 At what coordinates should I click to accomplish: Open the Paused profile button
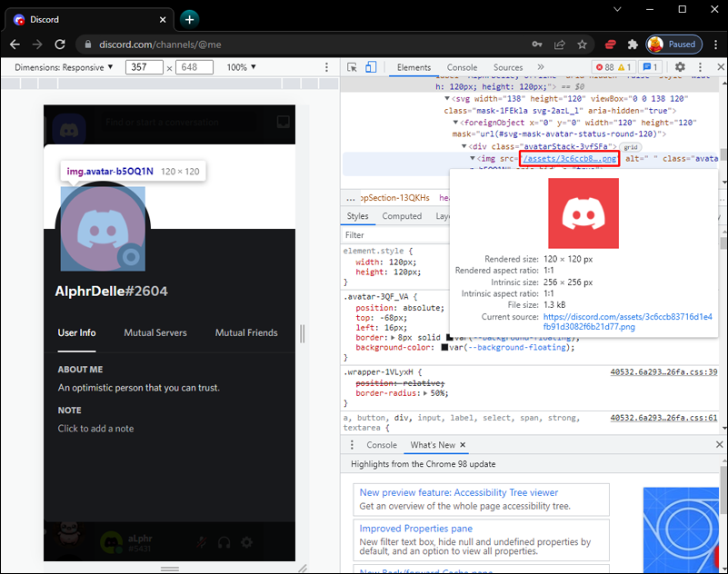click(x=674, y=45)
